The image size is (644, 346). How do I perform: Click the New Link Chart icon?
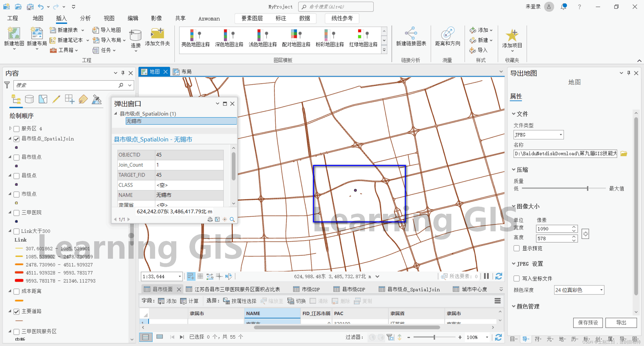[411, 33]
